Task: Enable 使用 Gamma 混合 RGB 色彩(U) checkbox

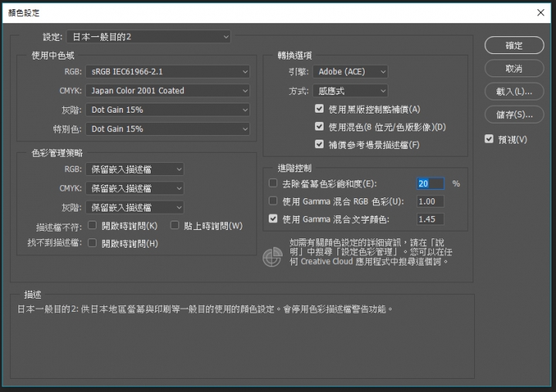Action: click(273, 201)
